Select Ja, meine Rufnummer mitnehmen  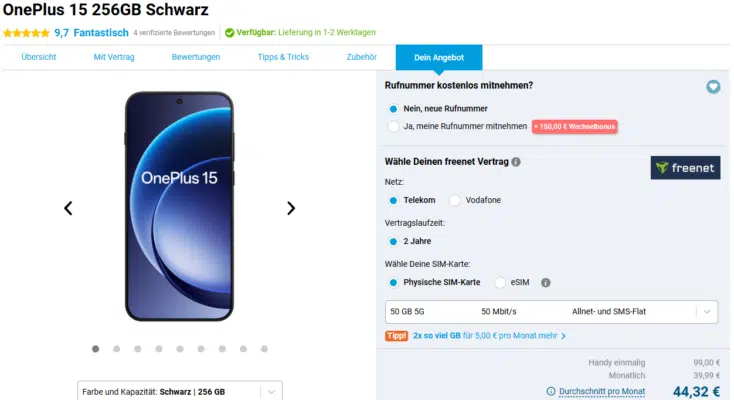coord(393,126)
